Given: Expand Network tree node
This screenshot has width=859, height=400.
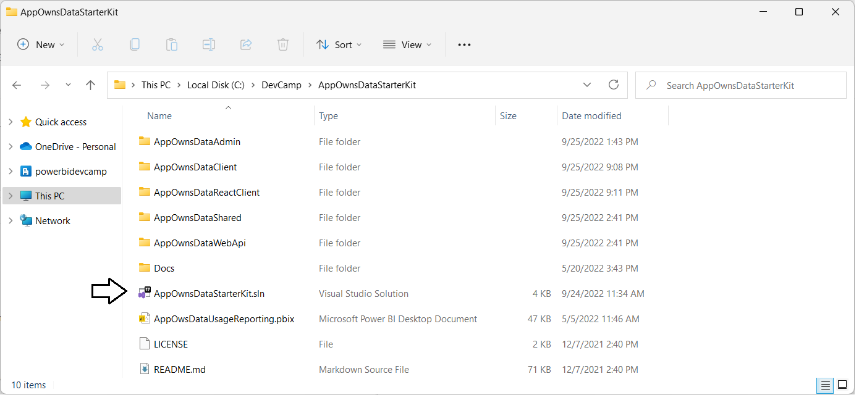Looking at the screenshot, I should (10, 220).
